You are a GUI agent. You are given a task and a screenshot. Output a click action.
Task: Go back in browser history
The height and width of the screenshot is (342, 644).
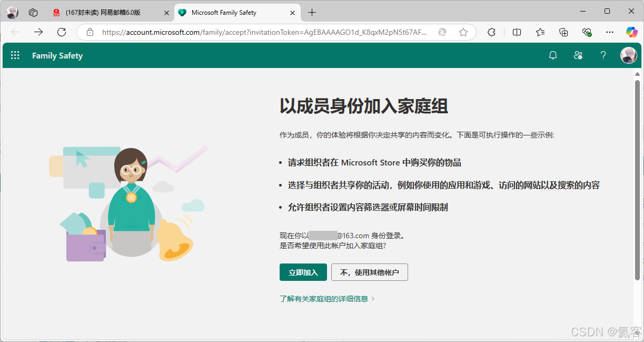(x=15, y=32)
